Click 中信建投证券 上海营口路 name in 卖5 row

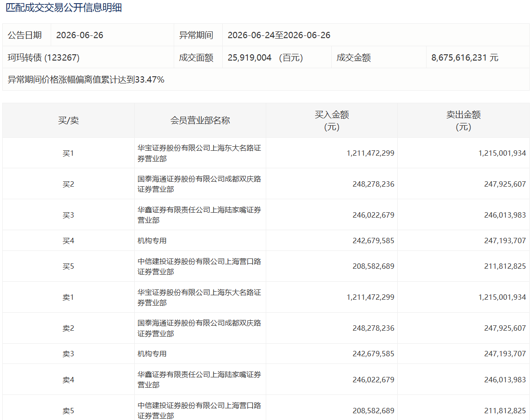(199, 411)
